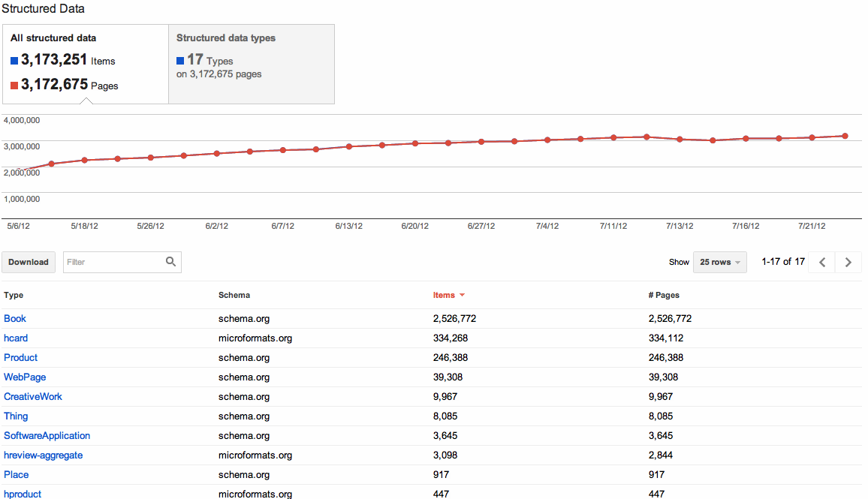Click the Product type link

click(20, 358)
